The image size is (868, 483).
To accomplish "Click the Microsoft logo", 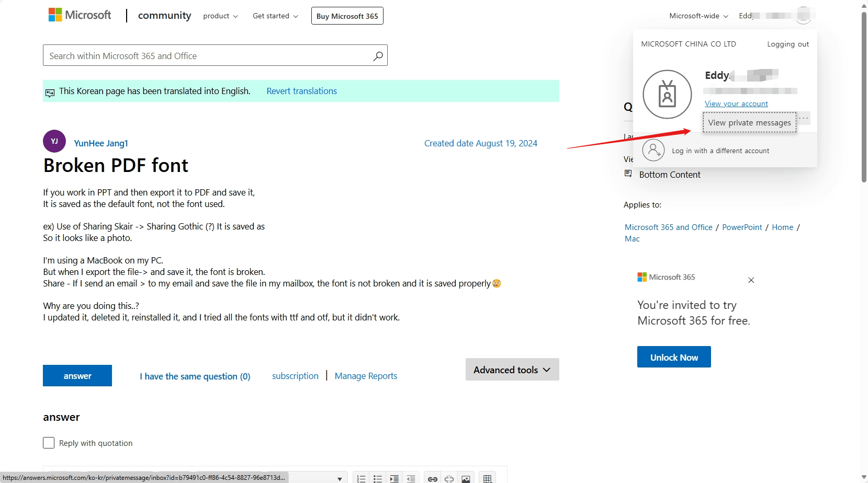I will coord(80,15).
